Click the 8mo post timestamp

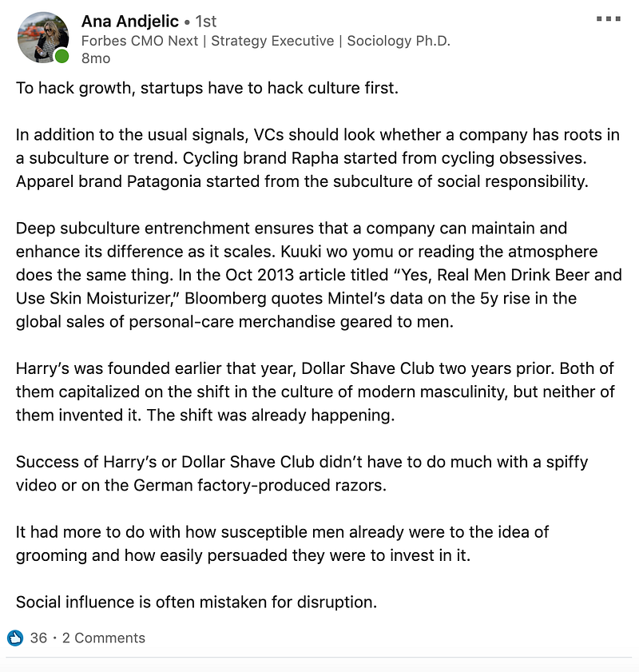click(x=96, y=58)
